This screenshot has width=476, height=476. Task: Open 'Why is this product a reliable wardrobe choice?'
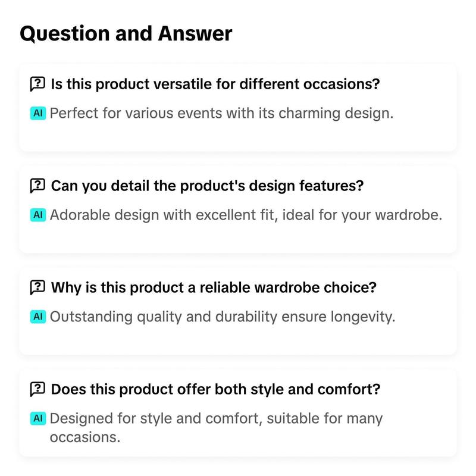214,287
